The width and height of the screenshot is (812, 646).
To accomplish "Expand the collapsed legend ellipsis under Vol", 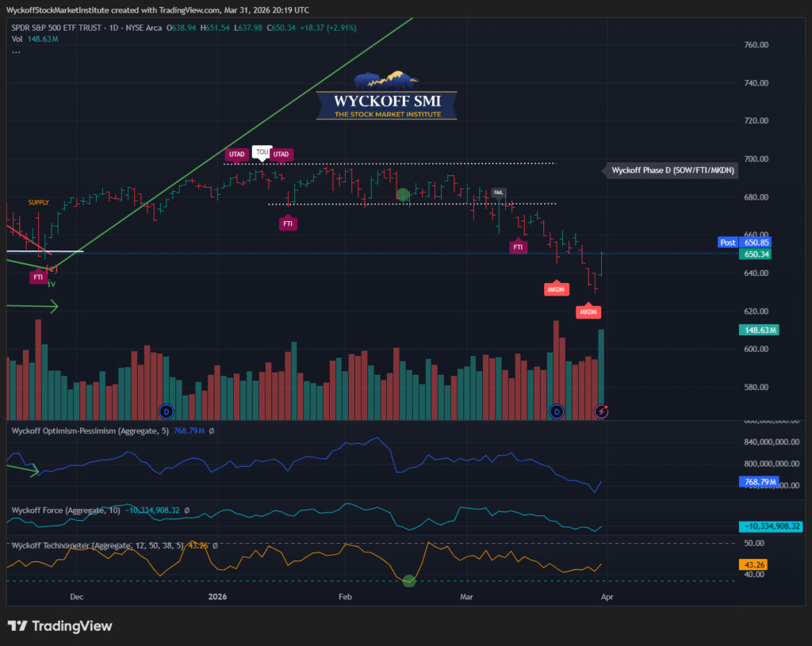I will click(16, 52).
